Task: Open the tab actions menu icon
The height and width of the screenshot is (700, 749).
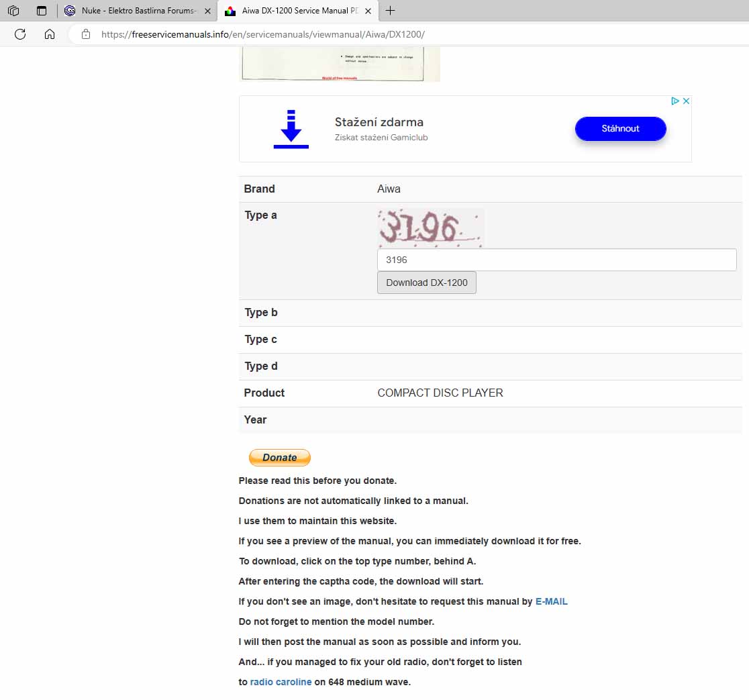Action: tap(42, 11)
